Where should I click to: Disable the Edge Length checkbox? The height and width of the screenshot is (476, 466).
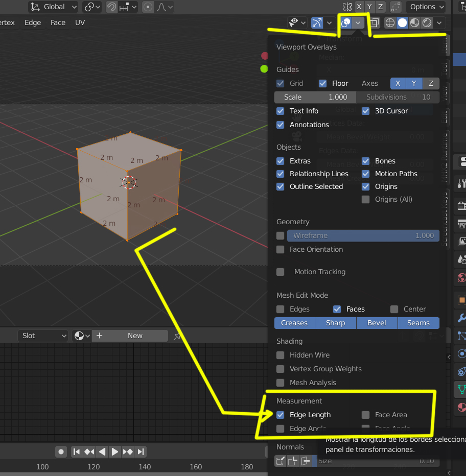(281, 415)
